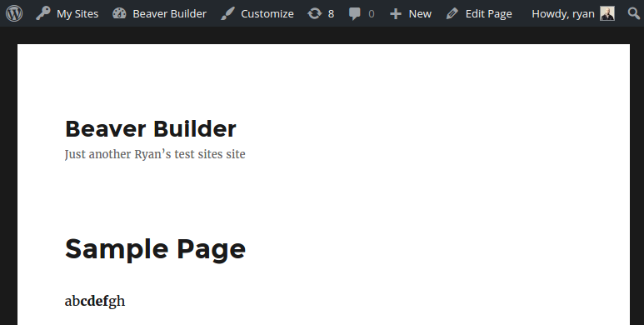Click the Customize paintbrush icon

tap(227, 13)
